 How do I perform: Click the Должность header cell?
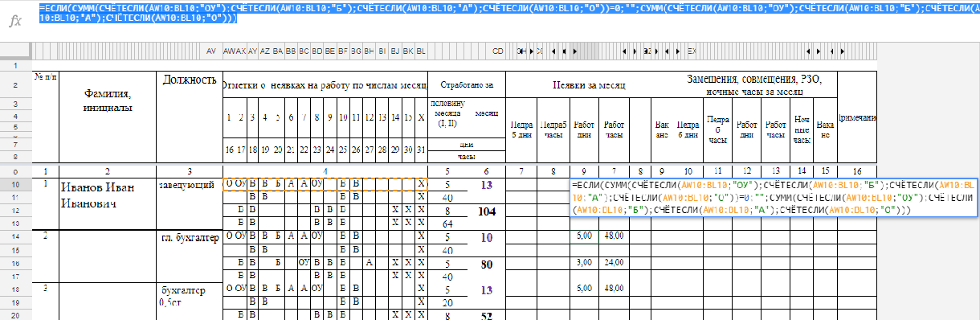tap(190, 80)
